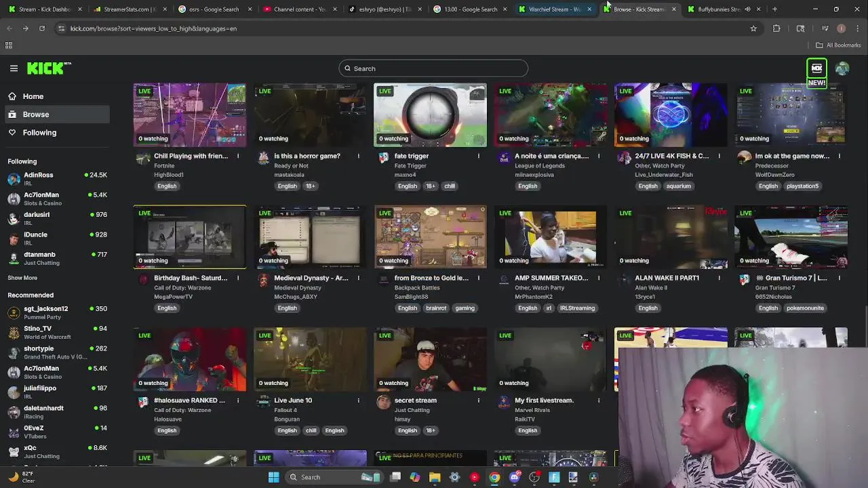This screenshot has height=488, width=868.
Task: Open options for My first livestream card
Action: point(599,401)
